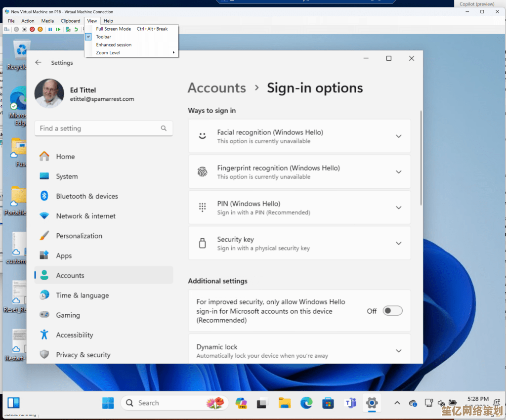Open the Action menu
This screenshot has height=420, width=506.
click(28, 21)
